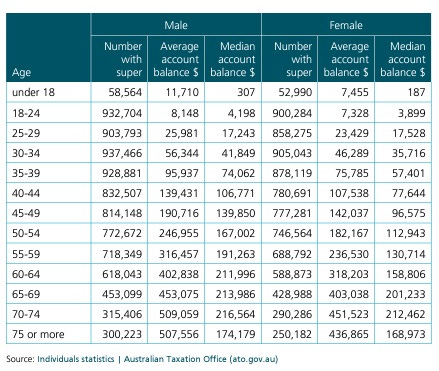Click the male count cell 814,148

pos(122,213)
